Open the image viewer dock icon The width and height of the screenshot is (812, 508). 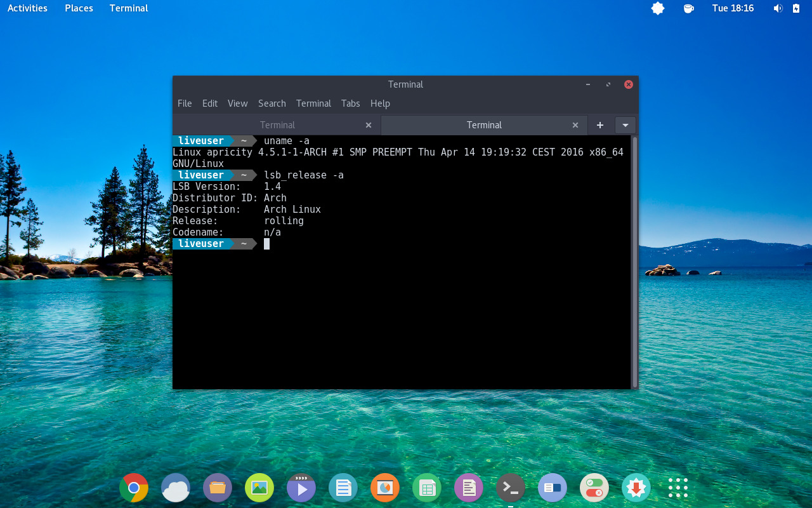click(259, 488)
